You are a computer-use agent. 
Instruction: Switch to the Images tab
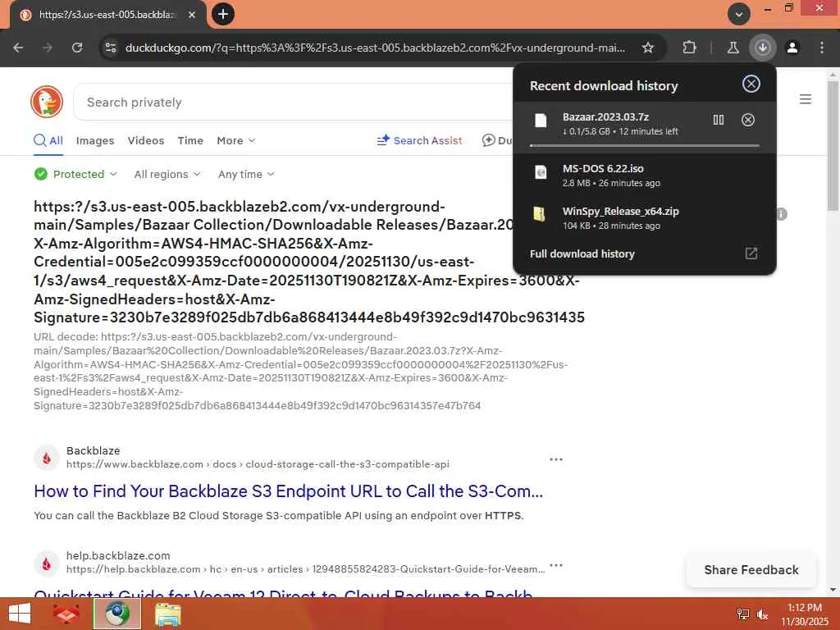point(95,140)
